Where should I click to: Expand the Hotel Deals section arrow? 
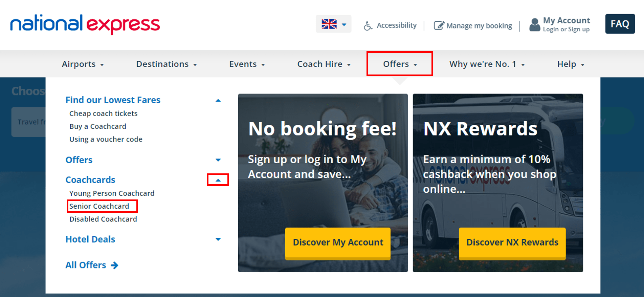click(x=218, y=239)
